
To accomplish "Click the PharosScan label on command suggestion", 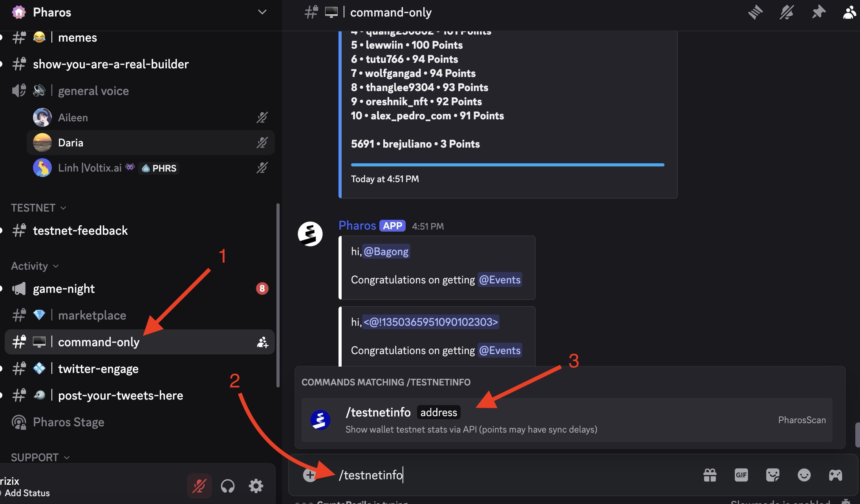I will point(802,420).
